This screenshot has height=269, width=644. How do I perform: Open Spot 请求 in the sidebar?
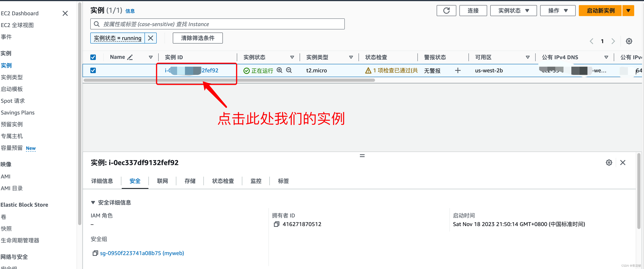coord(13,101)
